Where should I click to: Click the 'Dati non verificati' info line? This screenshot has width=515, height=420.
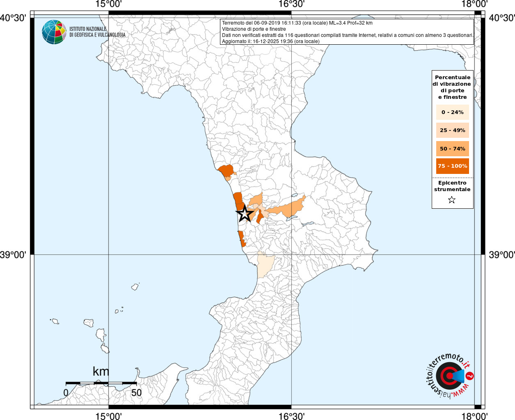pos(348,35)
